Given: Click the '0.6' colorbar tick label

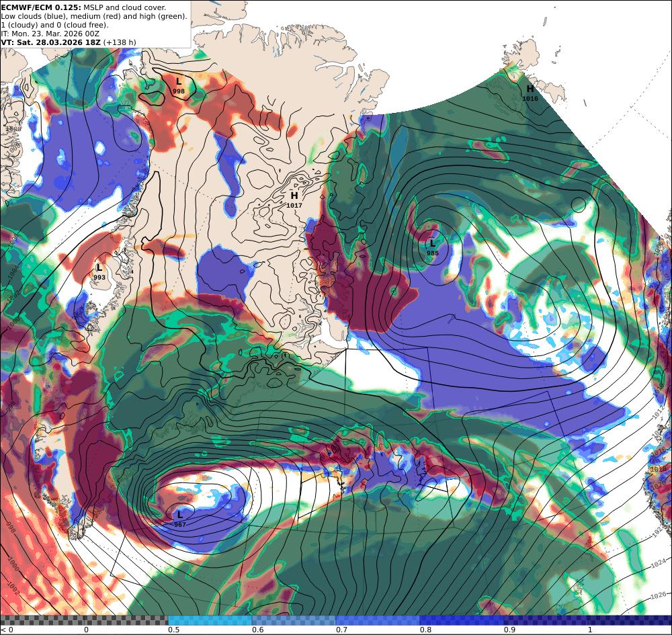Looking at the screenshot, I should point(257,630).
